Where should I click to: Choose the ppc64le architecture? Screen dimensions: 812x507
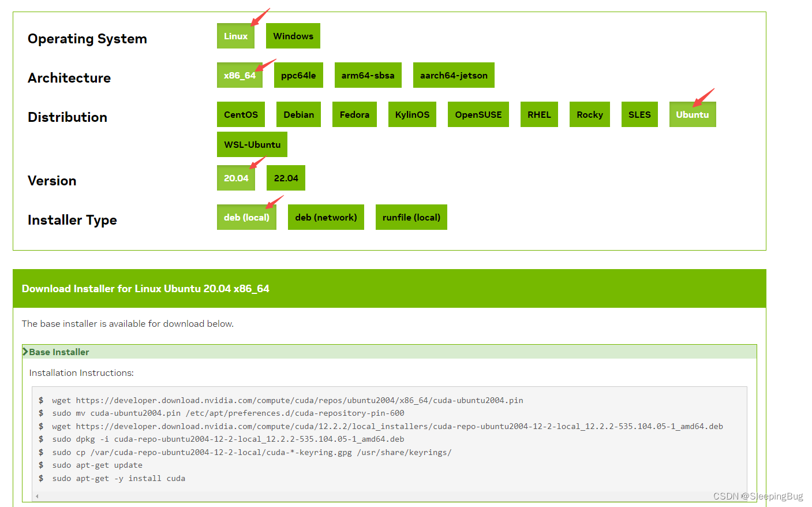point(298,75)
